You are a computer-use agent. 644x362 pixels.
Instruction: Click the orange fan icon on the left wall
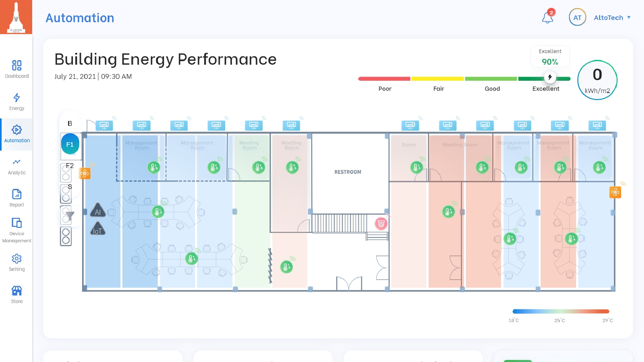(85, 173)
